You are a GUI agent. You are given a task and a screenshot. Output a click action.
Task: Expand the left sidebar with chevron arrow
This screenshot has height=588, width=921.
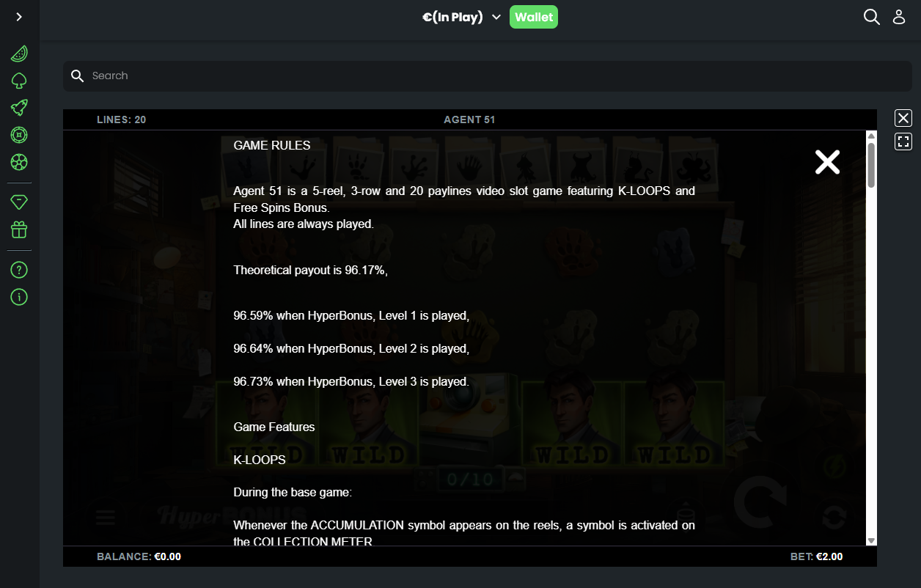pos(19,17)
